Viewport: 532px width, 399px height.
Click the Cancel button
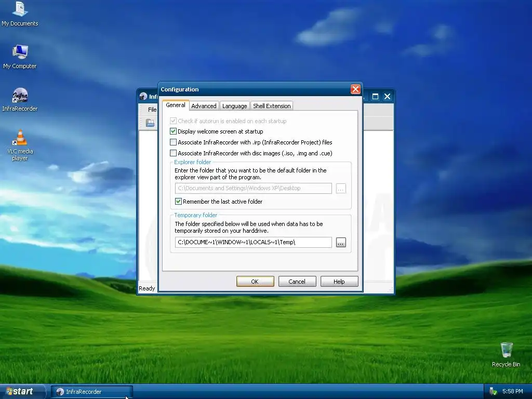pos(297,281)
